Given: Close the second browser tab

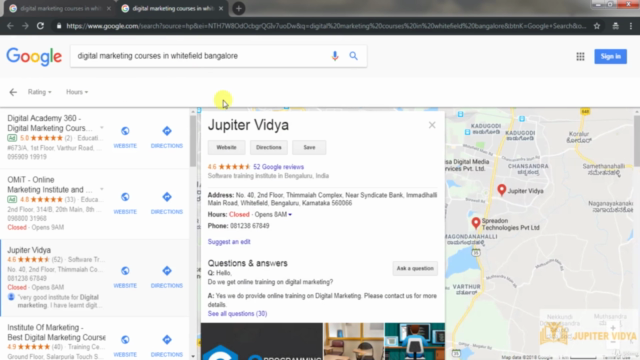Looking at the screenshot, I should click(221, 8).
